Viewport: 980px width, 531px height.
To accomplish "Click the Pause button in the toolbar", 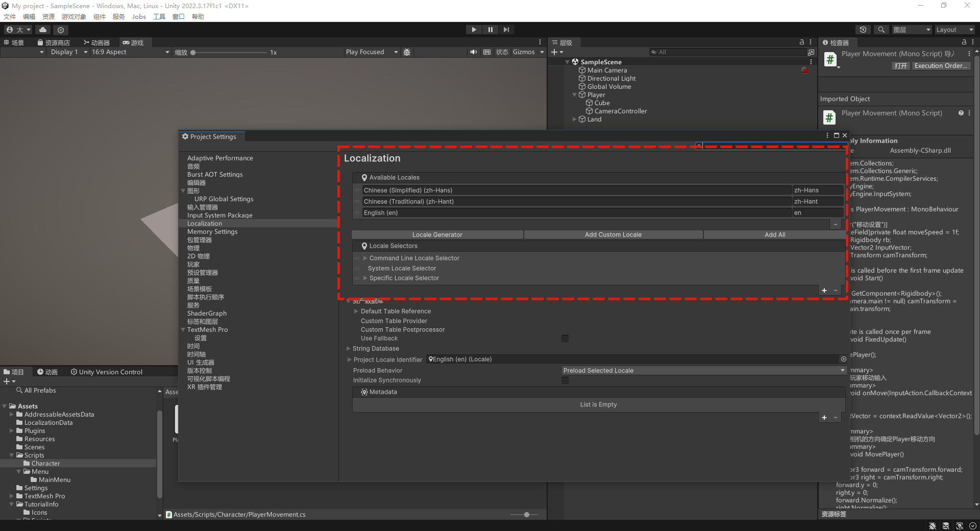I will click(490, 30).
